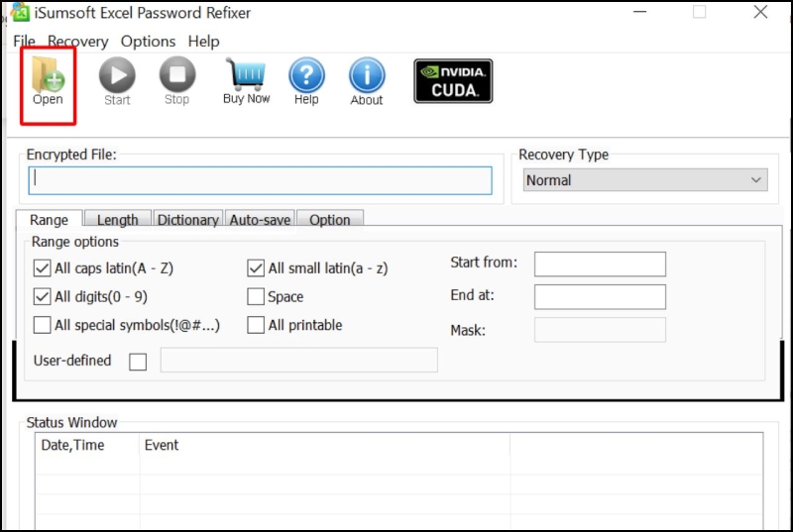Open Help via question mark icon

[x=306, y=81]
